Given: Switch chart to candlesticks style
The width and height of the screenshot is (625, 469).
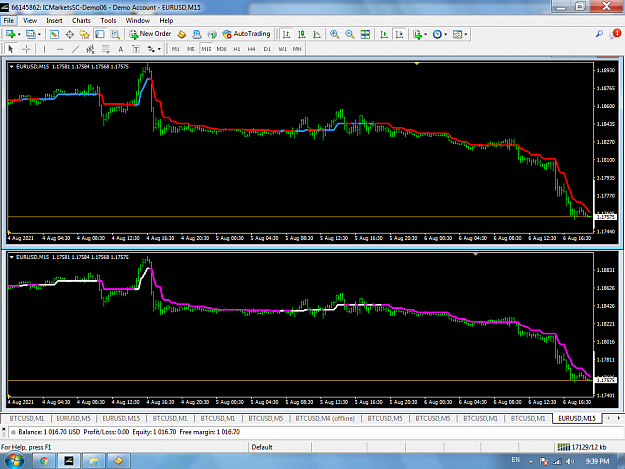Looking at the screenshot, I should [x=302, y=34].
